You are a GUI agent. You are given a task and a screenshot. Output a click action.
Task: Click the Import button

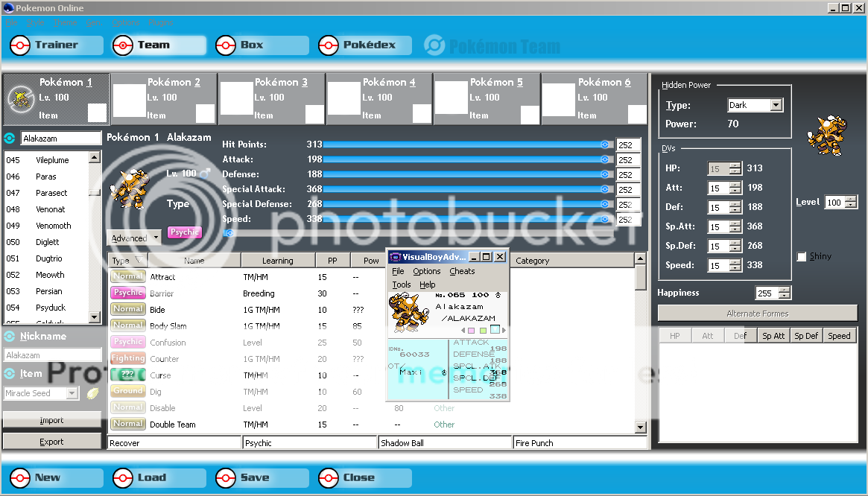(51, 420)
